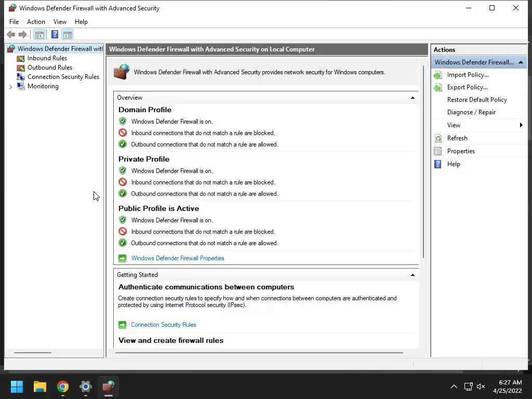The height and width of the screenshot is (399, 532).
Task: Click 'Authenticate communications between computers' heading
Action: pos(206,287)
